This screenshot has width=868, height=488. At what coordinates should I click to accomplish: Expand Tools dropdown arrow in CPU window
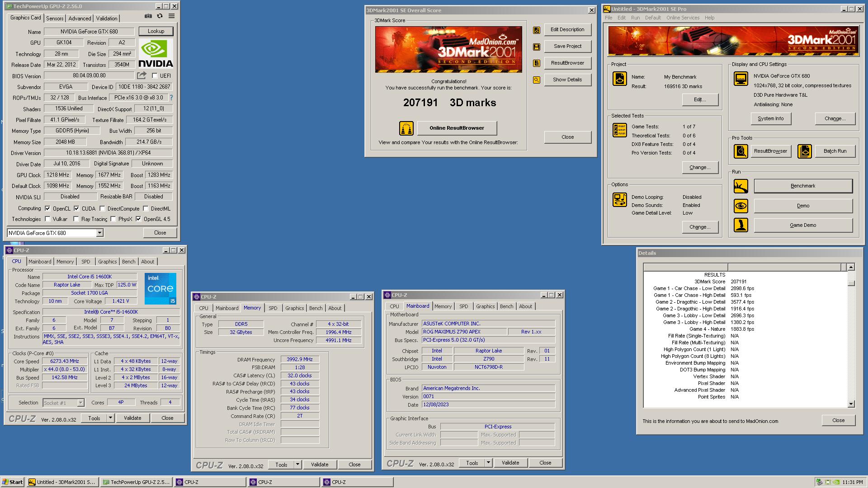coord(110,418)
